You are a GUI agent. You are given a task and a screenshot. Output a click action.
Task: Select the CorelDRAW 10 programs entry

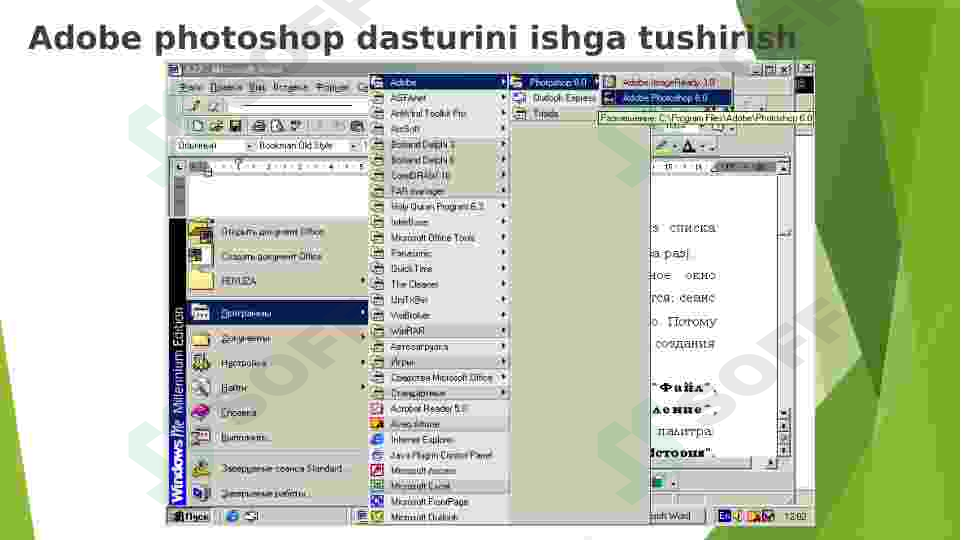tap(439, 175)
